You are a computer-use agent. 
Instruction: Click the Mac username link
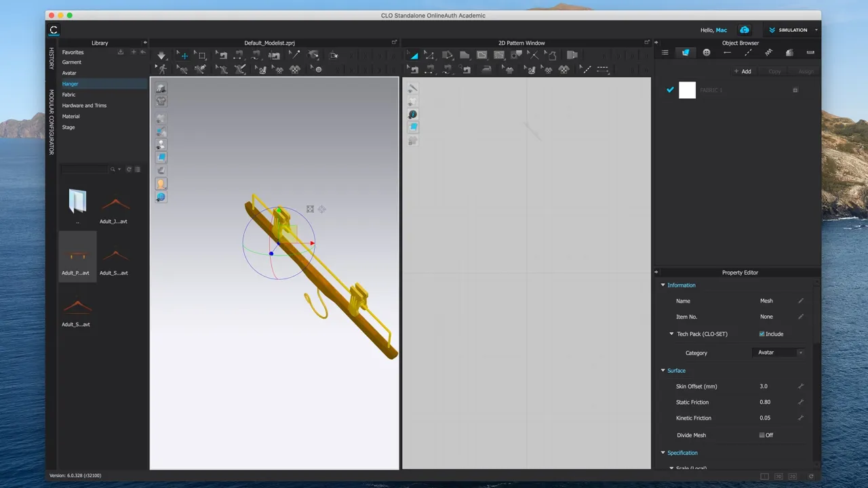[x=722, y=30]
